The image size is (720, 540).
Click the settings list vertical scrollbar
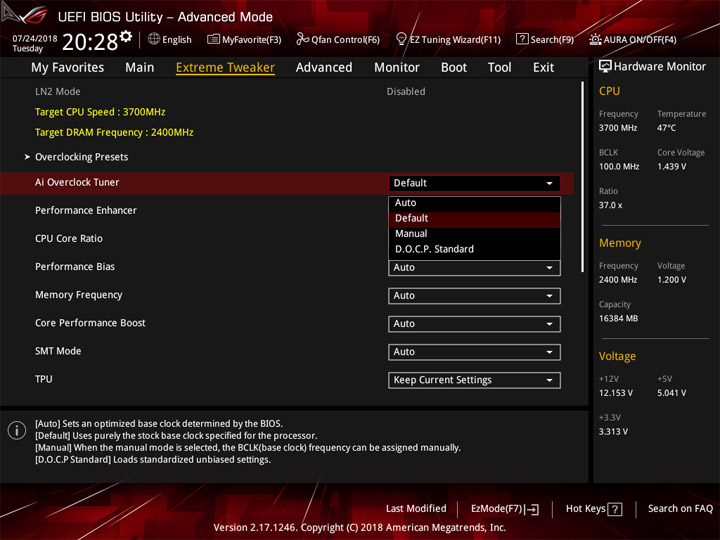[x=583, y=177]
